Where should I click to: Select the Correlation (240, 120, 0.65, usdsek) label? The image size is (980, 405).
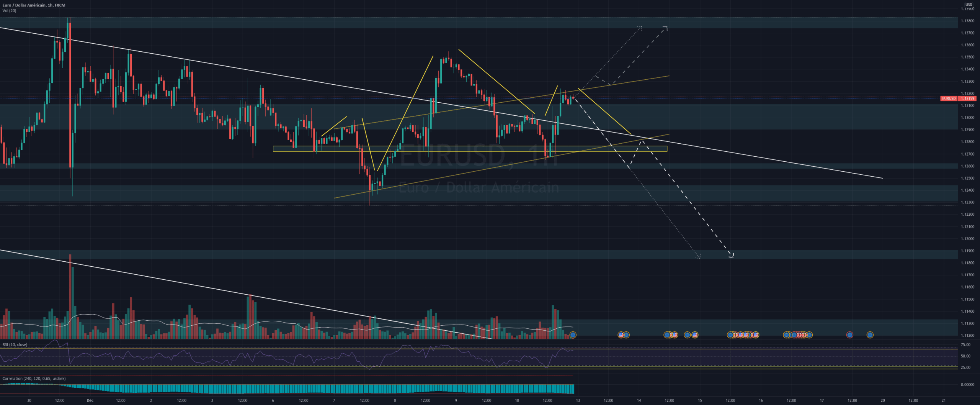point(34,379)
